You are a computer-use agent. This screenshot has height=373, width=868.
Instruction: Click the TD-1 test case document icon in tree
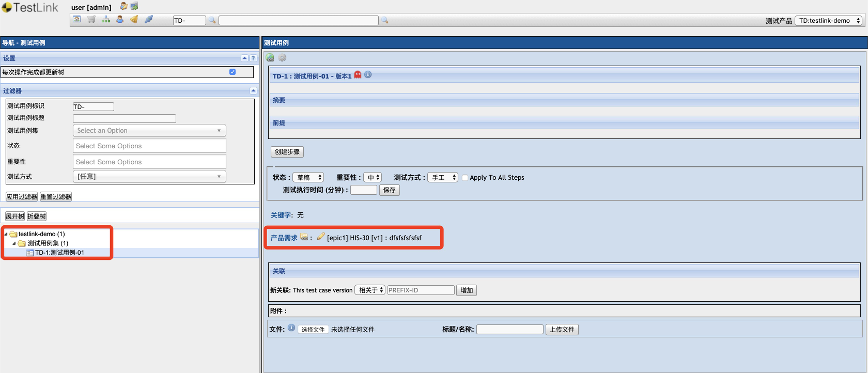click(30, 253)
